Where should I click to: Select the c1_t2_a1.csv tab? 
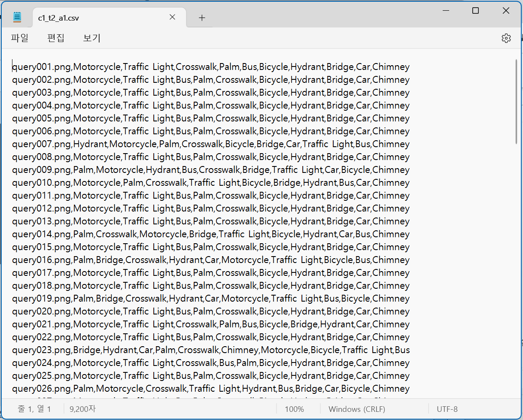pos(109,18)
